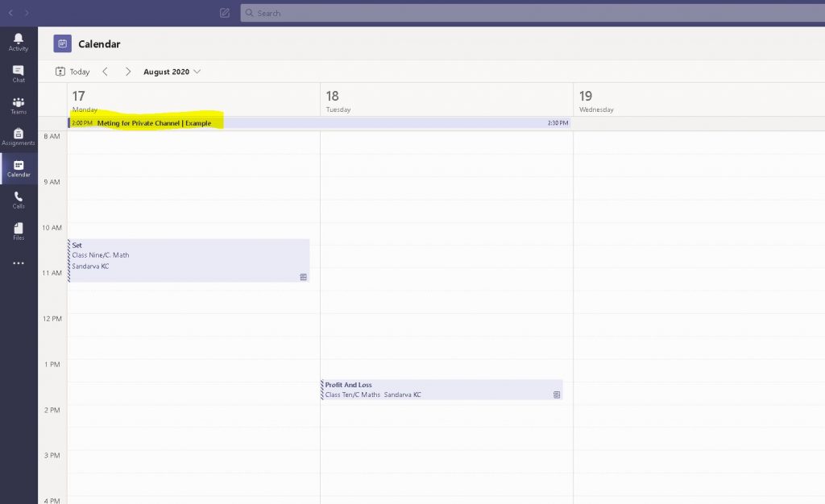Navigate back with the title bar arrow
This screenshot has width=825, height=504.
[10, 13]
